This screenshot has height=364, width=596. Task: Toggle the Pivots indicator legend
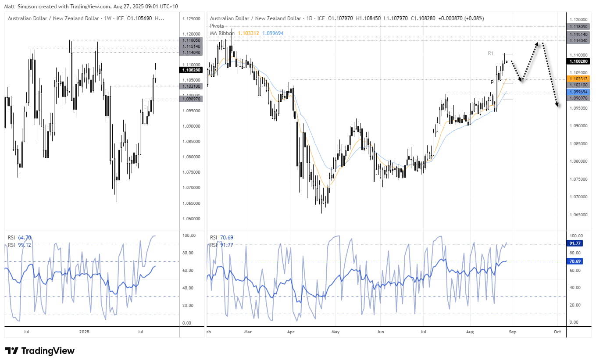click(x=217, y=26)
